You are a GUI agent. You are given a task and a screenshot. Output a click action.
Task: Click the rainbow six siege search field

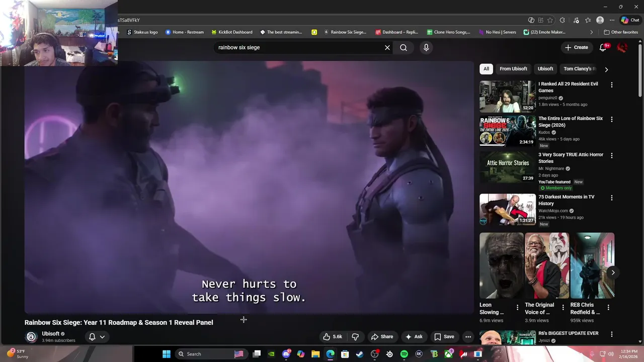click(x=299, y=47)
